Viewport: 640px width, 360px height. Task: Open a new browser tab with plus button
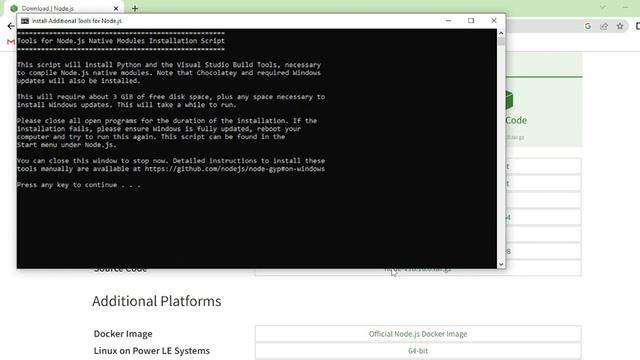pos(135,8)
